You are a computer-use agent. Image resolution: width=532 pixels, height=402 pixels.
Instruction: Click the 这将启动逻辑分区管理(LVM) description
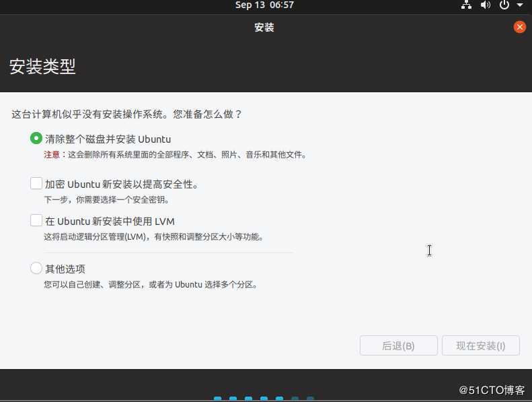click(154, 236)
